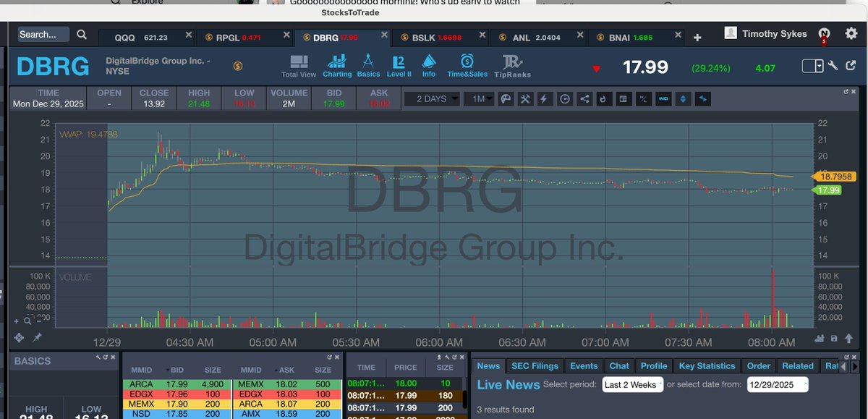Image resolution: width=868 pixels, height=419 pixels.
Task: Close the Level II panel
Action: 338,357
